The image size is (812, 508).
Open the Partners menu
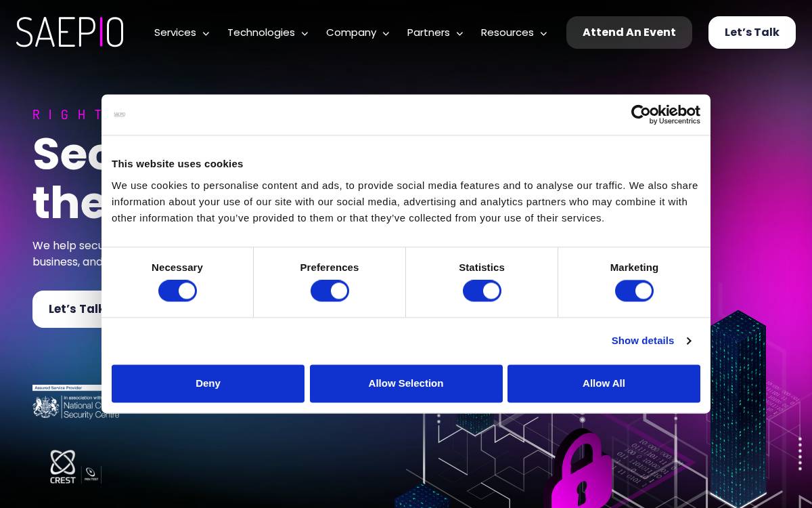pyautogui.click(x=428, y=33)
